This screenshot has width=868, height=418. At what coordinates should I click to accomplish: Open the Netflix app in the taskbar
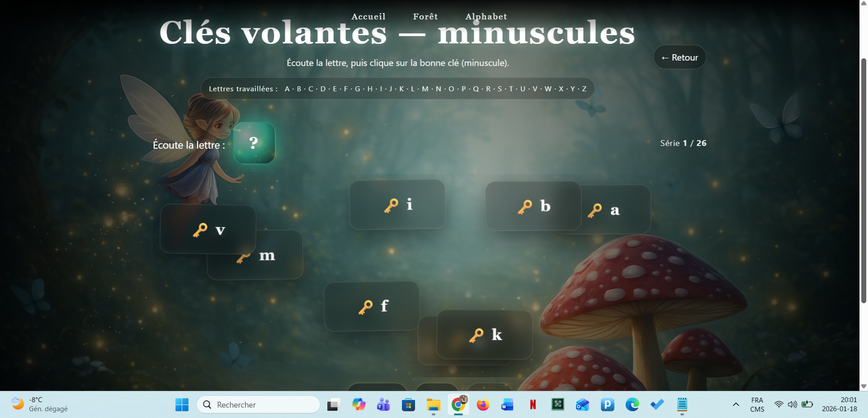click(533, 404)
